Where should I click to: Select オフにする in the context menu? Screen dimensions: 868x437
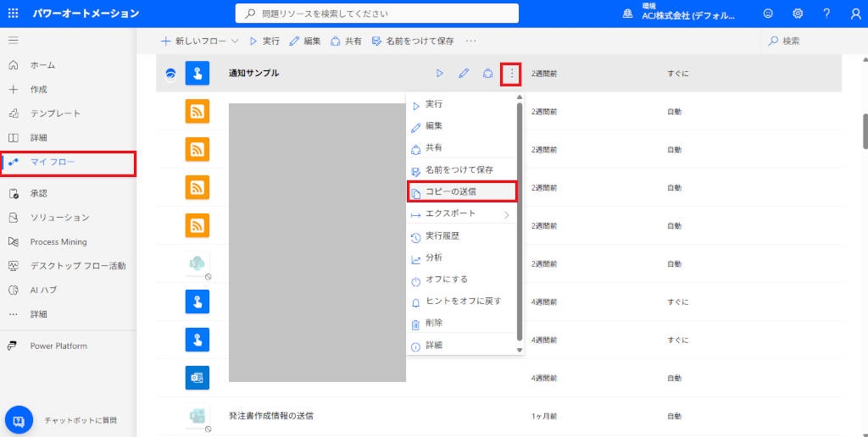[x=446, y=279]
